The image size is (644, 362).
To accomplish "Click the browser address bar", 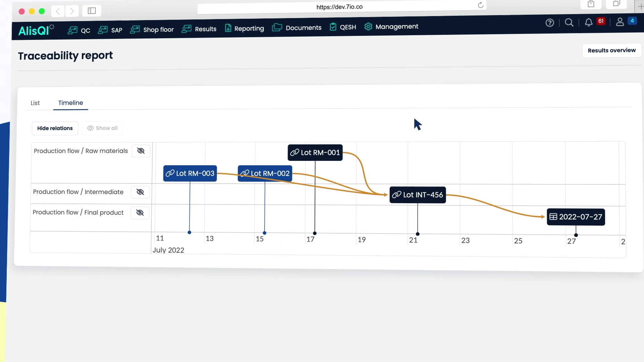I will pyautogui.click(x=339, y=6).
